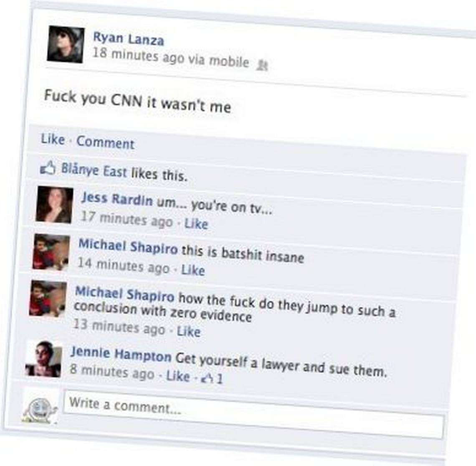Open Jess Rardin's avatar thumbnail
This screenshot has height=466, width=476.
[x=55, y=205]
